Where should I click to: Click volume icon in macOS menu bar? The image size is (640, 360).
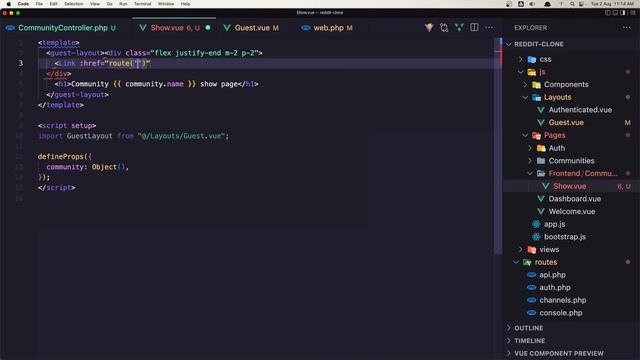click(x=532, y=4)
